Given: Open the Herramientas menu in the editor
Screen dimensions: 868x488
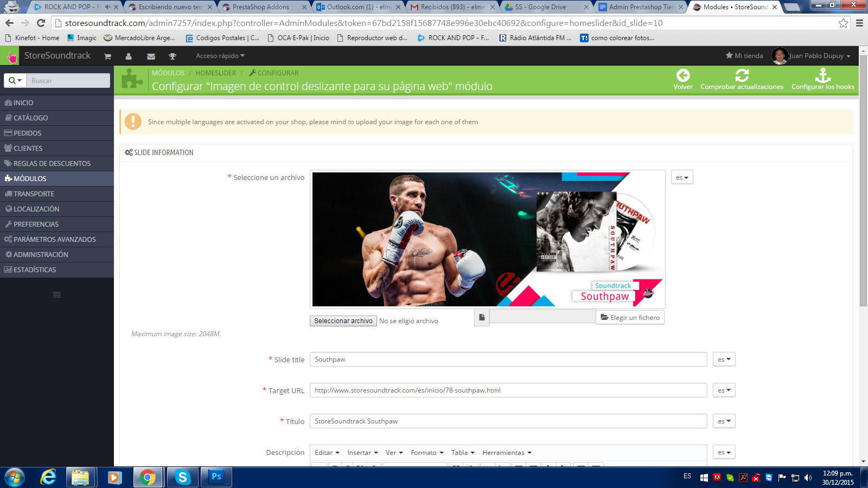Looking at the screenshot, I should point(507,453).
